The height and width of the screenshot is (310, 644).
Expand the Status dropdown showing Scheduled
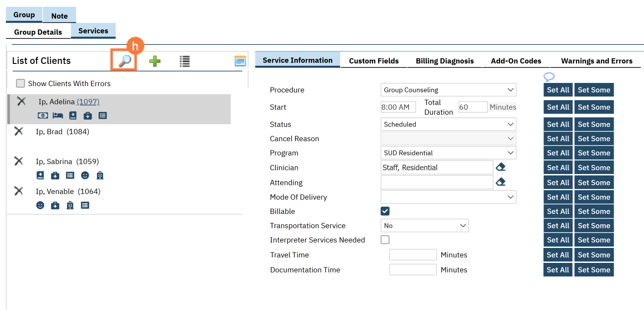pos(448,124)
